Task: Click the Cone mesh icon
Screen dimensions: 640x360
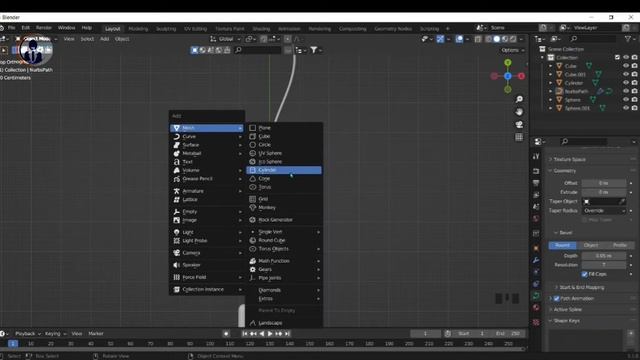Action: click(x=253, y=178)
